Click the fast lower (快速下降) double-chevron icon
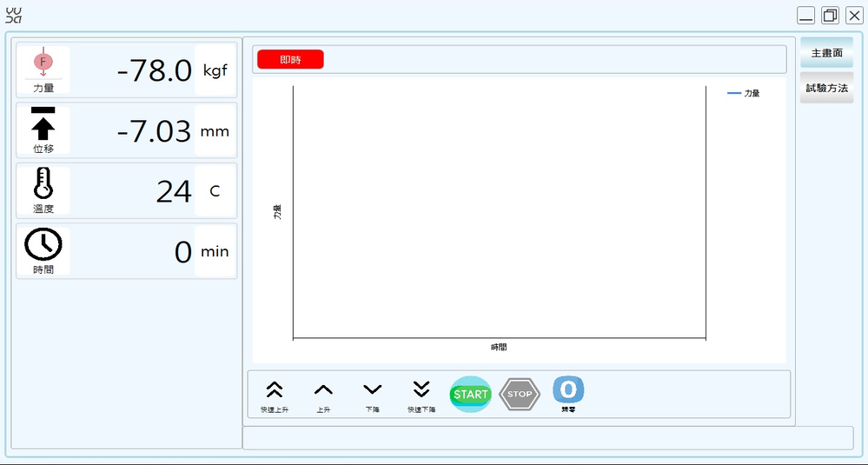 pyautogui.click(x=421, y=389)
